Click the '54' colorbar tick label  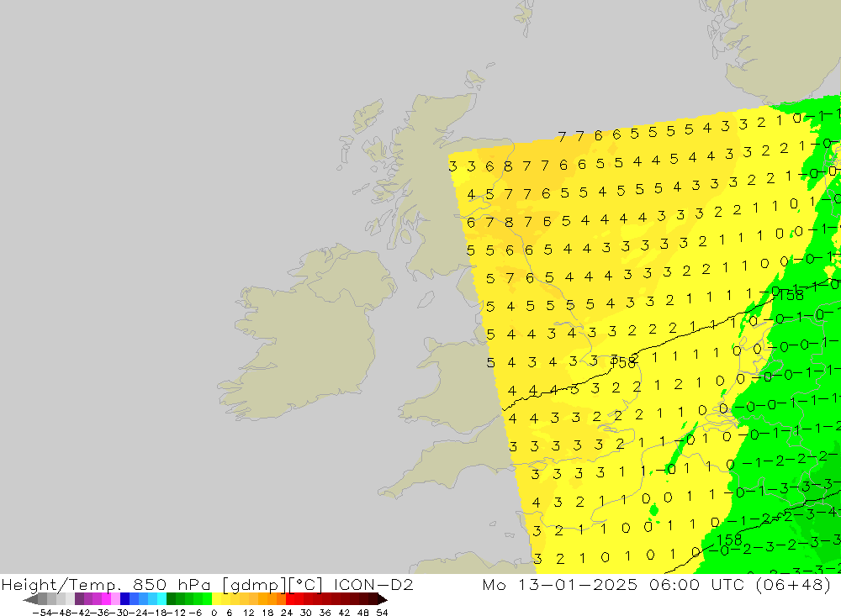pos(382,613)
